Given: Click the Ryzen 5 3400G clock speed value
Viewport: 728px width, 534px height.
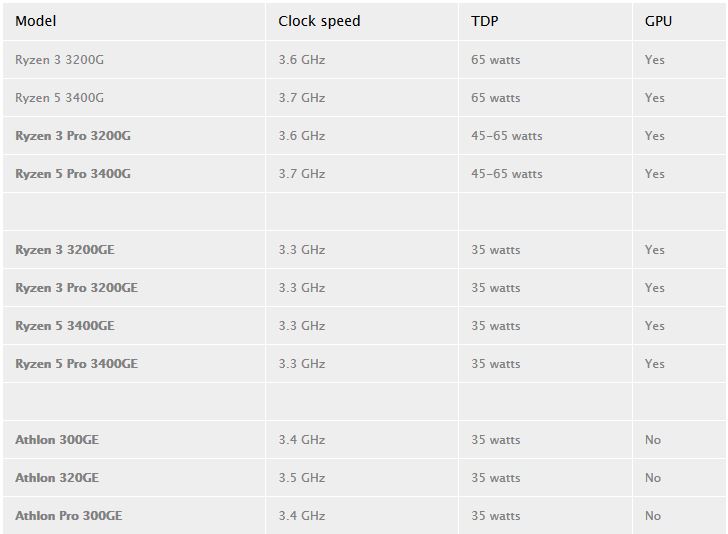Looking at the screenshot, I should pyautogui.click(x=302, y=98).
